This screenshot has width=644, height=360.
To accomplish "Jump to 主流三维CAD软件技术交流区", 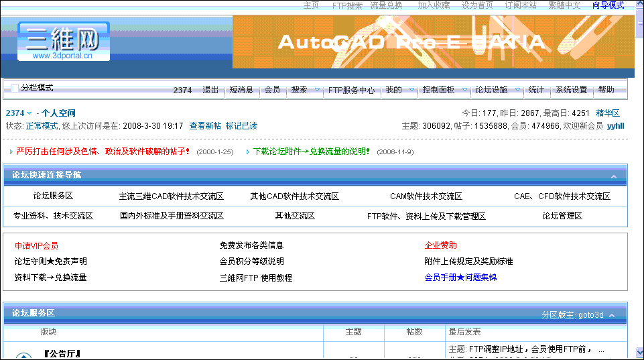I will coord(172,196).
